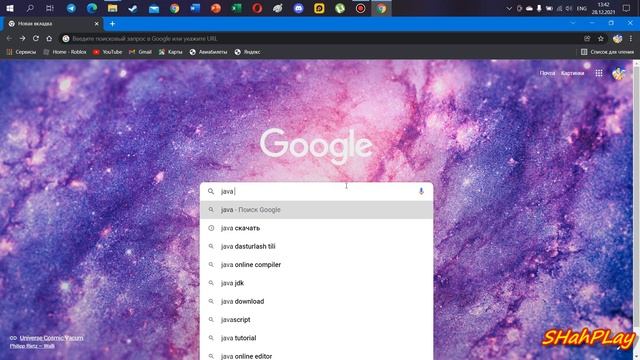
Task: Open Task View on taskbar
Action: click(50, 8)
